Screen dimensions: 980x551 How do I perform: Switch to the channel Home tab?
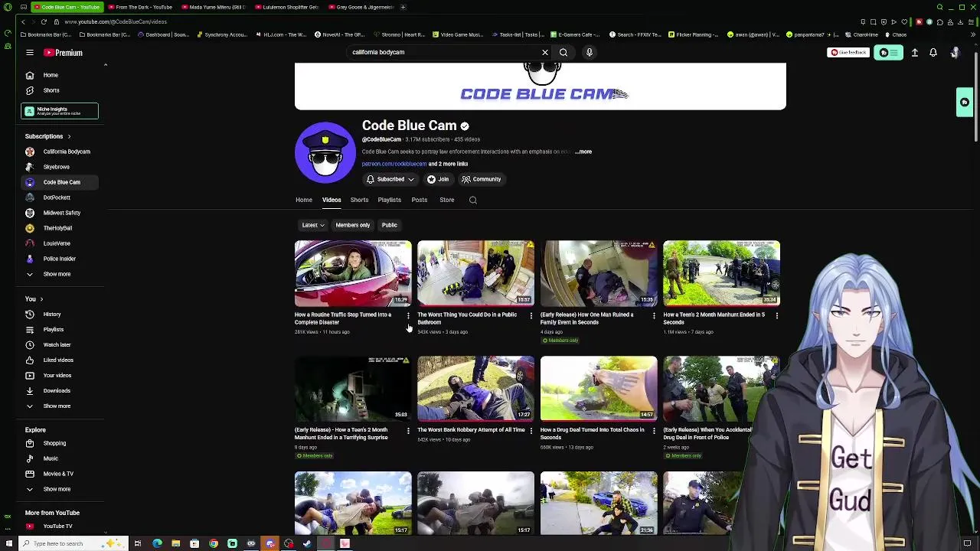click(304, 200)
